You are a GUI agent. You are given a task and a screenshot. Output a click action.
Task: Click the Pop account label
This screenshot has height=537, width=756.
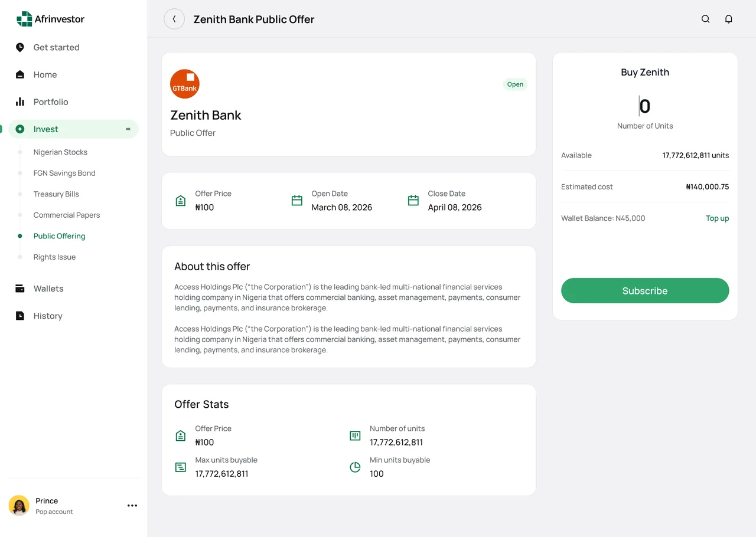click(x=54, y=512)
